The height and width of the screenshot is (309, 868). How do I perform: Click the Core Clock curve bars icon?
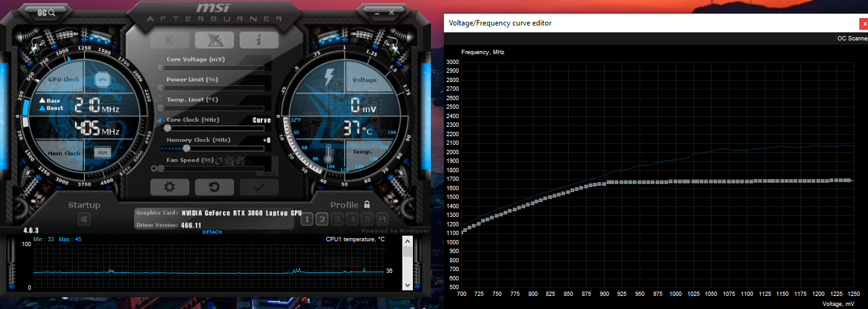click(x=160, y=120)
